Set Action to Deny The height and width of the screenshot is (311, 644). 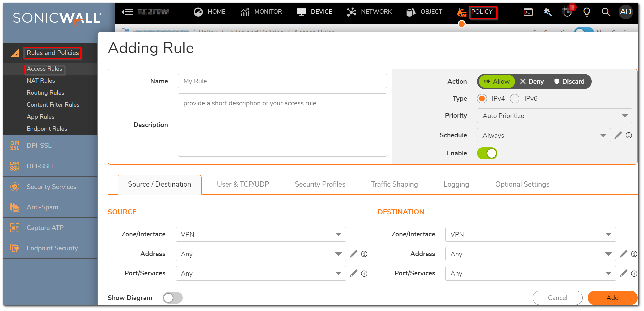pyautogui.click(x=532, y=82)
